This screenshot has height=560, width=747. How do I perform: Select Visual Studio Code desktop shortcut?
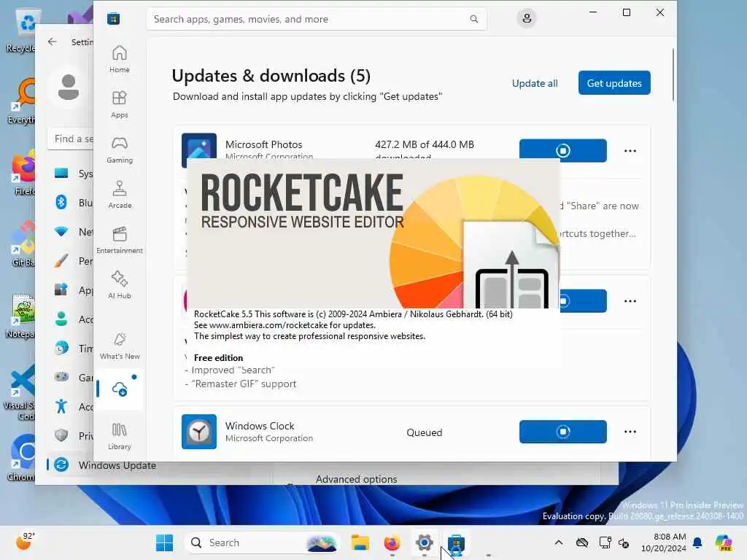click(19, 392)
